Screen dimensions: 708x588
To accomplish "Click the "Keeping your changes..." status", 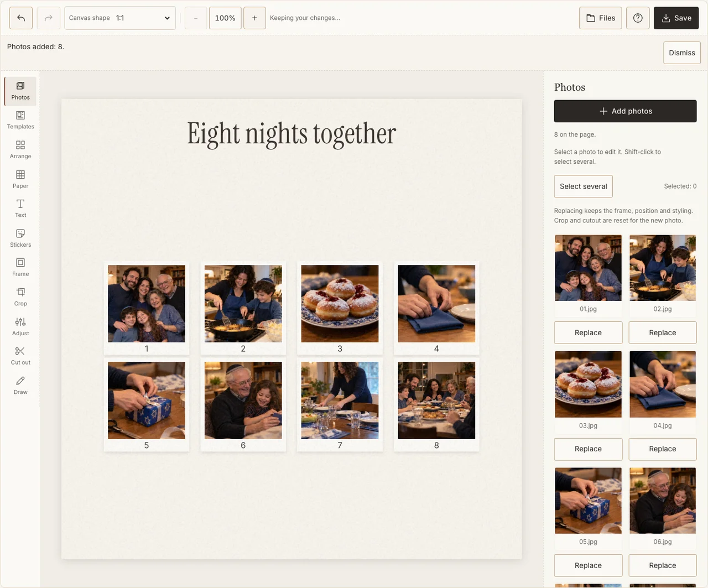I will pyautogui.click(x=305, y=18).
